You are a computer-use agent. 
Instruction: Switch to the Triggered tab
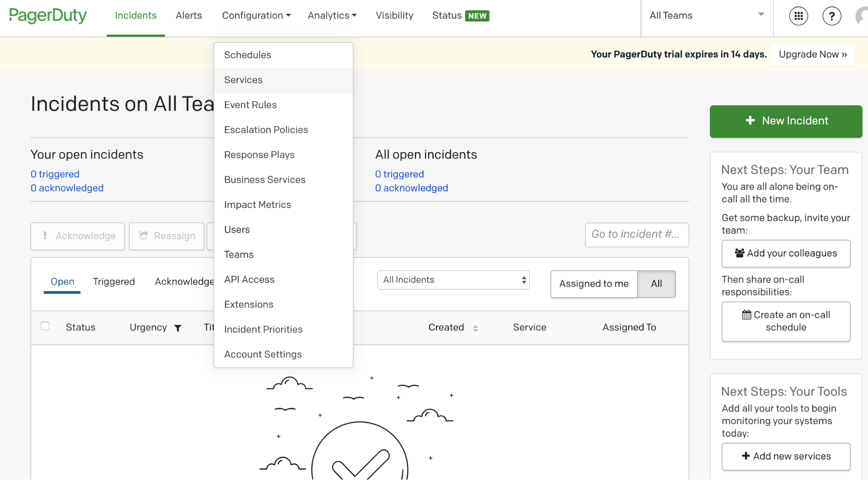(x=113, y=282)
